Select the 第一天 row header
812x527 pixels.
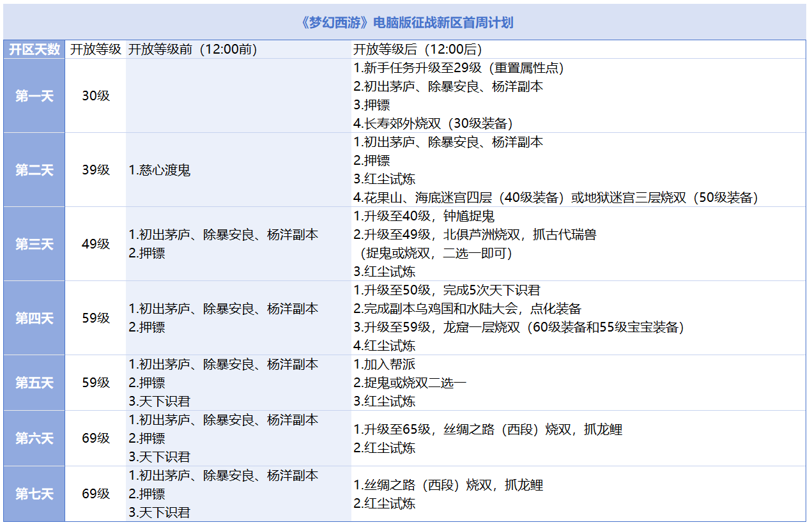pos(34,96)
